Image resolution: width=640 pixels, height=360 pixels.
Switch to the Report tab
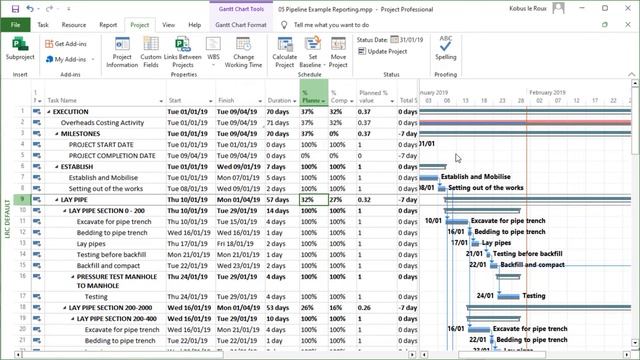pyautogui.click(x=108, y=25)
